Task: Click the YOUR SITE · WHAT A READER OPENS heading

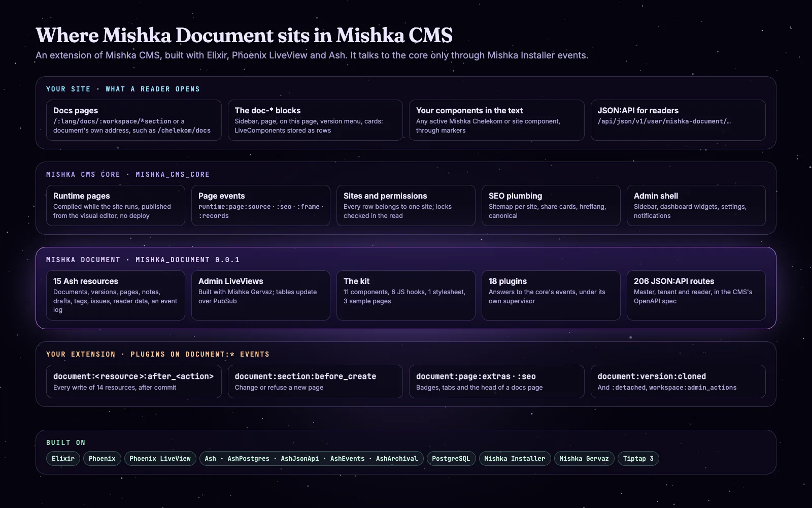Action: click(123, 89)
